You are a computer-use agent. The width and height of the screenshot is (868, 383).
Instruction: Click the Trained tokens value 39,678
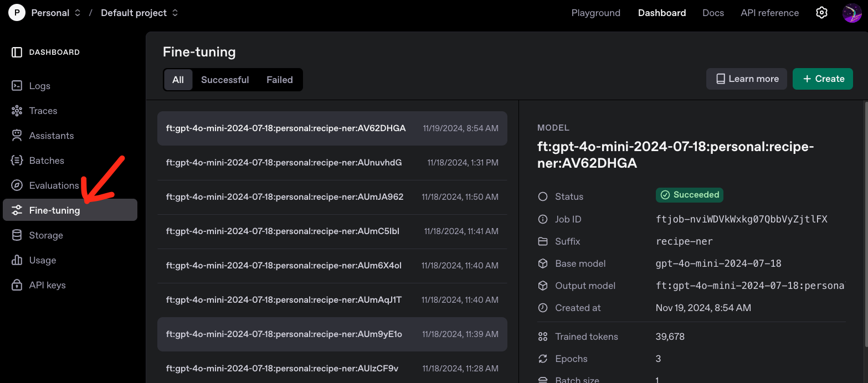click(x=670, y=337)
